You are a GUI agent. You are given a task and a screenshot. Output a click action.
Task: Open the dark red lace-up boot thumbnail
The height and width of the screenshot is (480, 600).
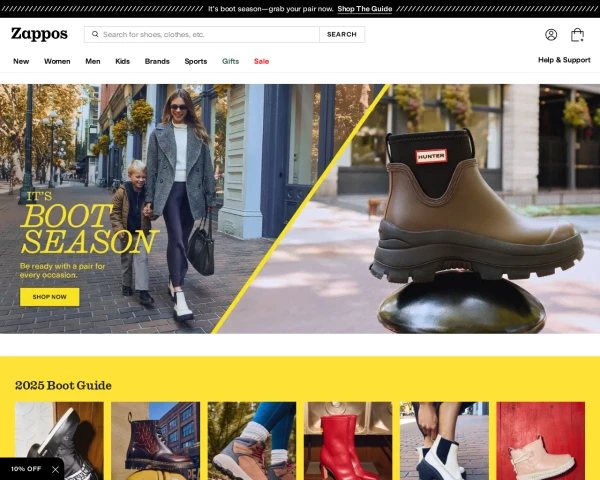click(155, 441)
